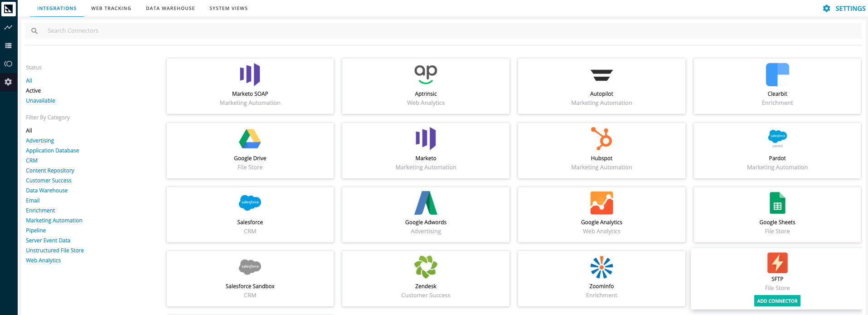This screenshot has width=868, height=315.
Task: Filter by Enrichment category
Action: [x=40, y=211]
